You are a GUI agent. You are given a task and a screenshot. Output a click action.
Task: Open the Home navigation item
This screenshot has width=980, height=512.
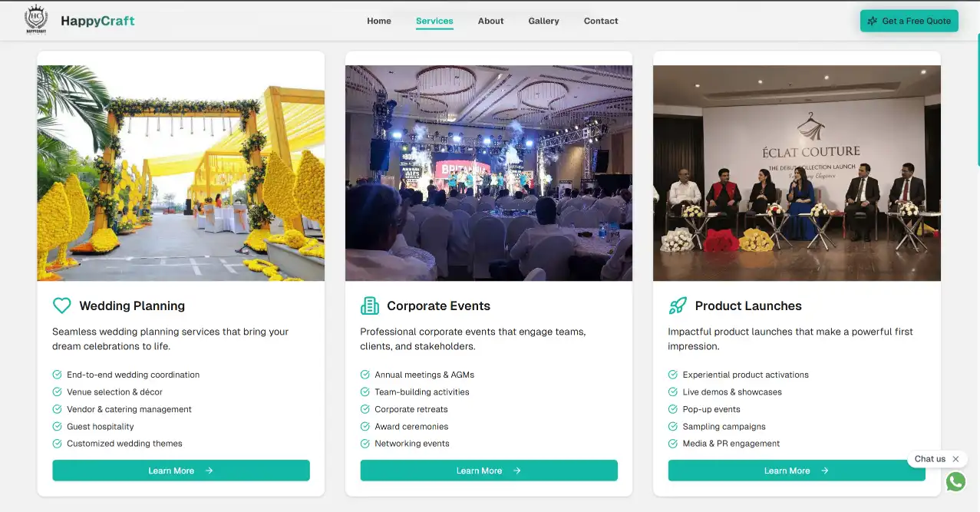[378, 21]
